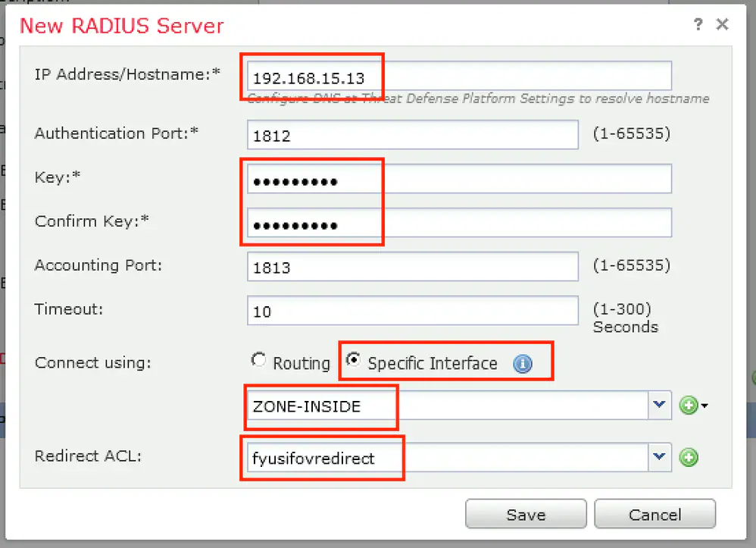Screen dimensions: 756x548
Task: Click the help question mark icon
Action: pyautogui.click(x=698, y=25)
